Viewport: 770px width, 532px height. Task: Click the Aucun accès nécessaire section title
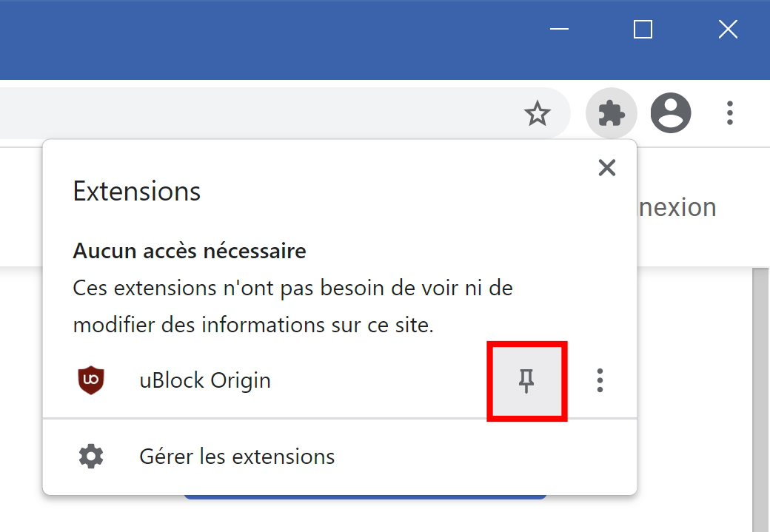tap(190, 251)
